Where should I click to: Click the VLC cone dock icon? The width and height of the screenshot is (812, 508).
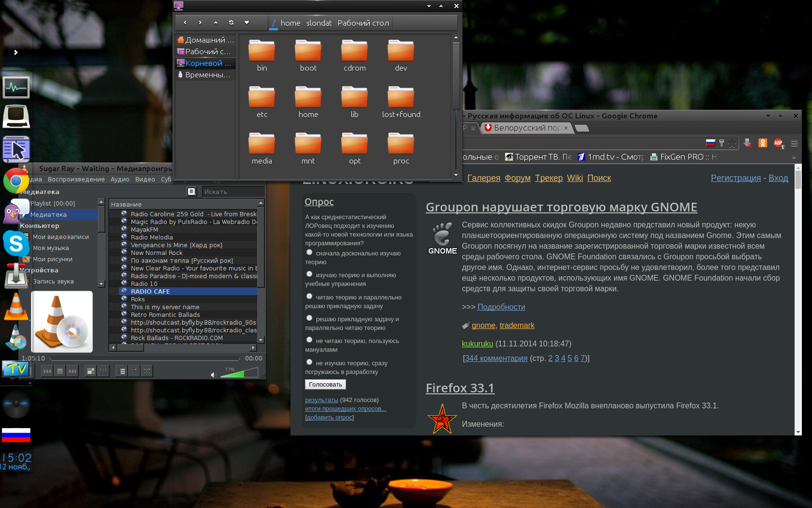(16, 307)
